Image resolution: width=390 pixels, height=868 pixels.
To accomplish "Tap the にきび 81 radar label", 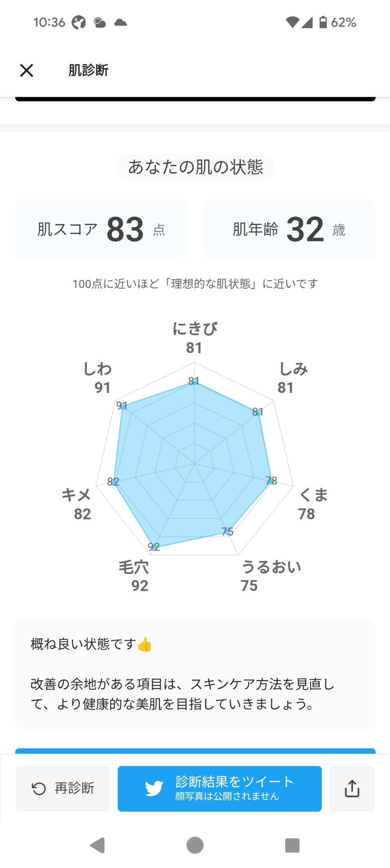I will coord(195,337).
